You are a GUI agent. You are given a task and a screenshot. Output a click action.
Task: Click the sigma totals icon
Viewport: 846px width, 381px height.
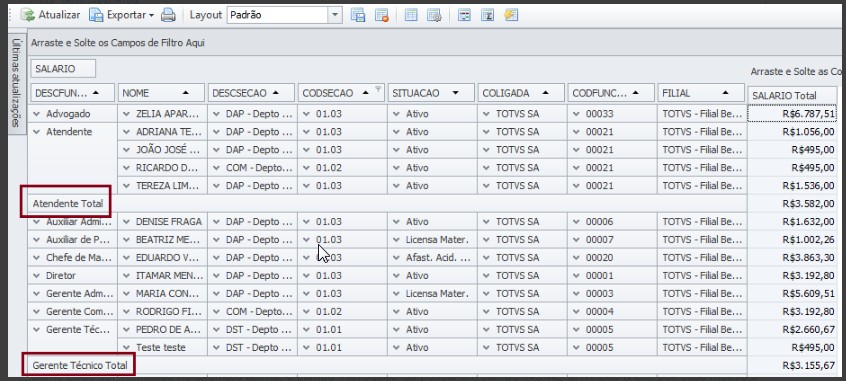(x=488, y=15)
